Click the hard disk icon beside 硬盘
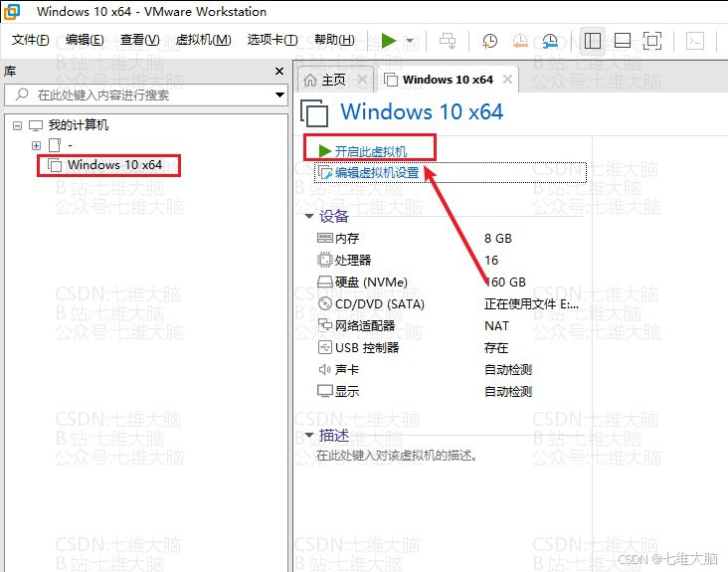The width and height of the screenshot is (728, 572). tap(324, 282)
